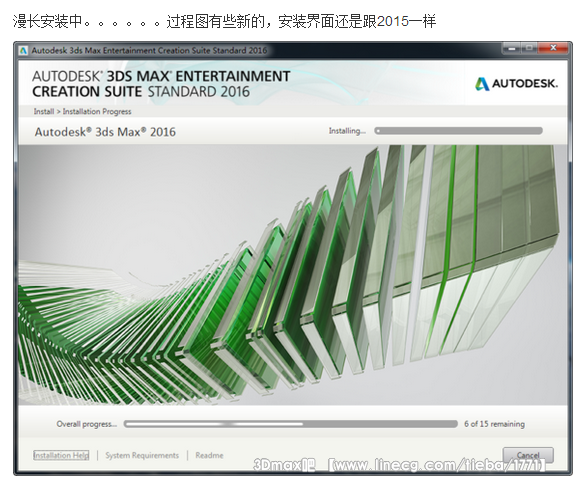Click the 'Installing...' status label
This screenshot has width=575, height=482.
pyautogui.click(x=347, y=131)
